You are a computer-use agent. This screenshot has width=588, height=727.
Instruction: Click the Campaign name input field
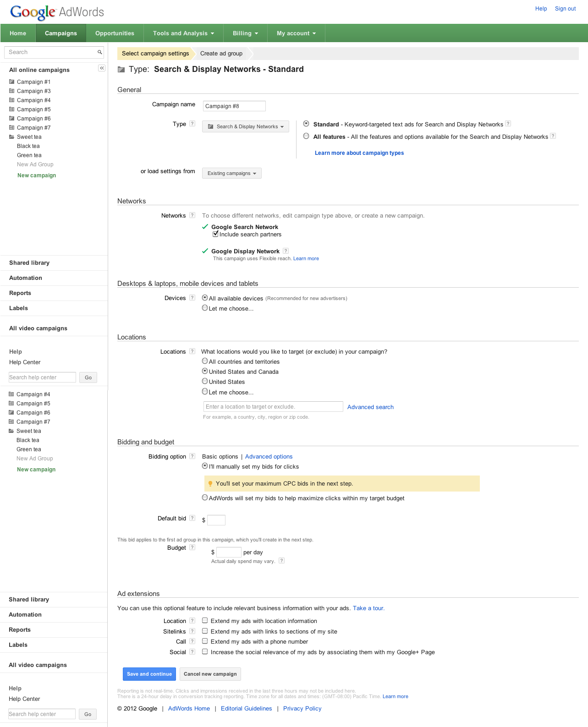[234, 106]
